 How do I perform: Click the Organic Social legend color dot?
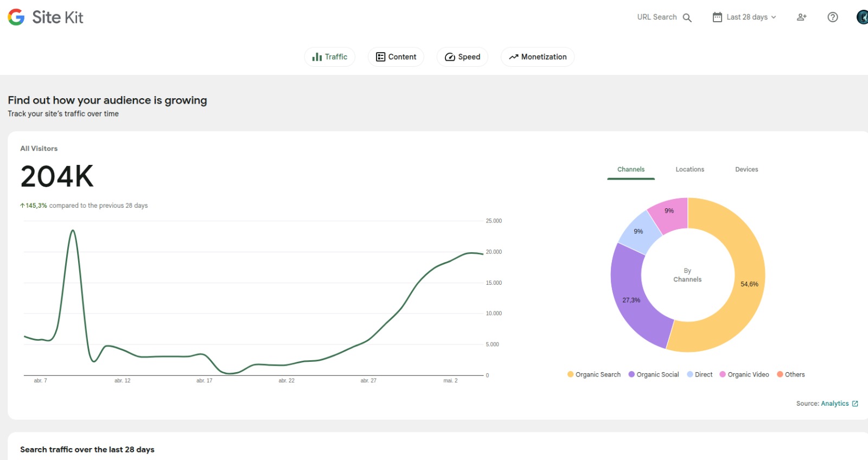631,374
